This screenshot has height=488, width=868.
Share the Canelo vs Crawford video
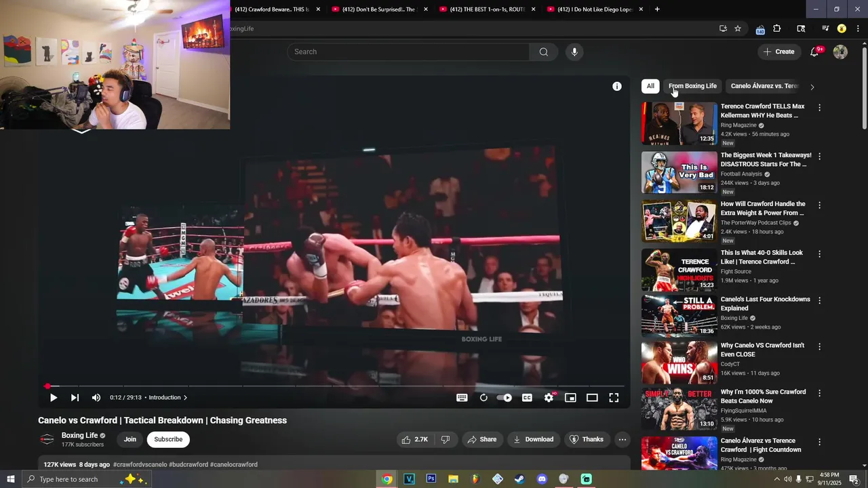(x=483, y=439)
